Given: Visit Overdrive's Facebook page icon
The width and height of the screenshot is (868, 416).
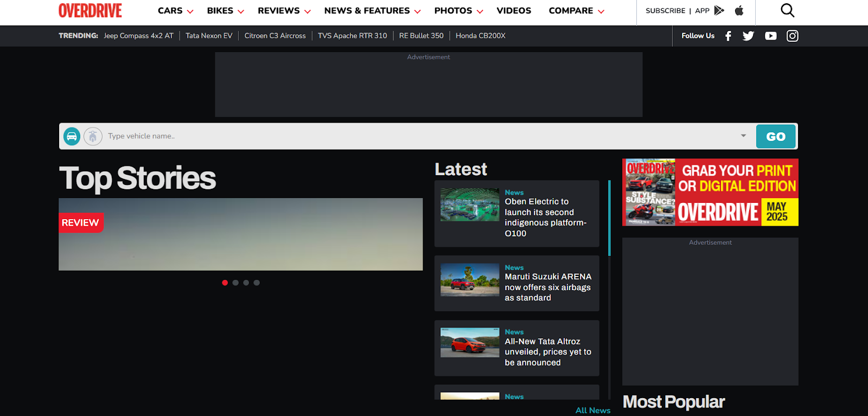Looking at the screenshot, I should click(x=728, y=36).
